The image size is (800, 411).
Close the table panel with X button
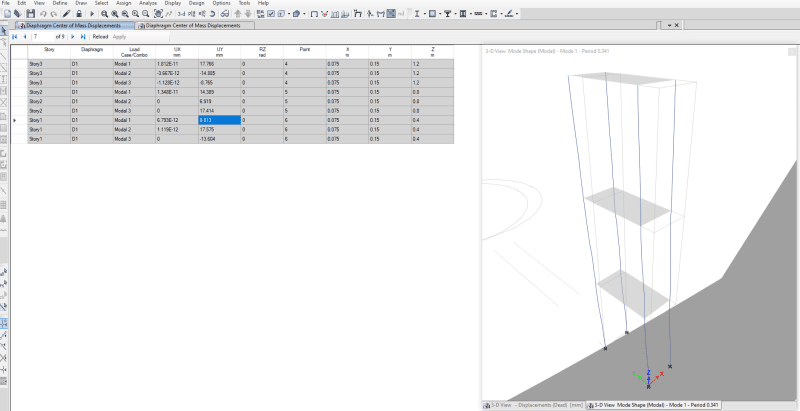click(677, 25)
